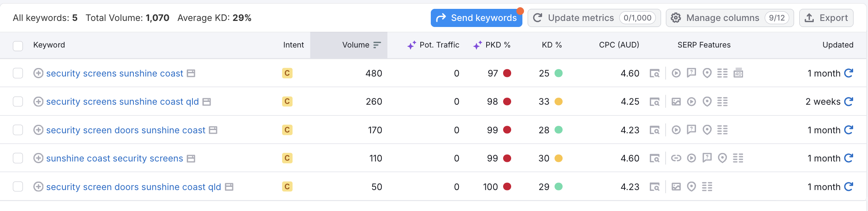Click Average KD 29% summary
The image size is (868, 211).
coord(214,18)
